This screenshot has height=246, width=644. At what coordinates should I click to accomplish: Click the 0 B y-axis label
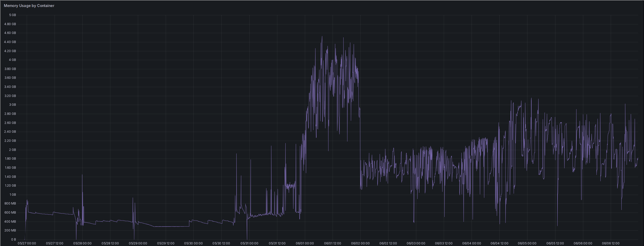coord(13,240)
